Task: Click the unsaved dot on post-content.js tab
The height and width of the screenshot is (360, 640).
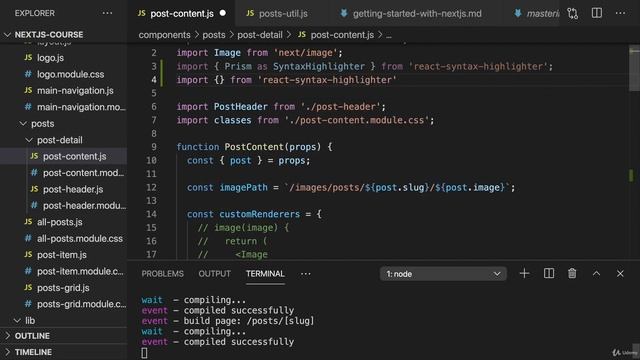Action: [x=222, y=13]
